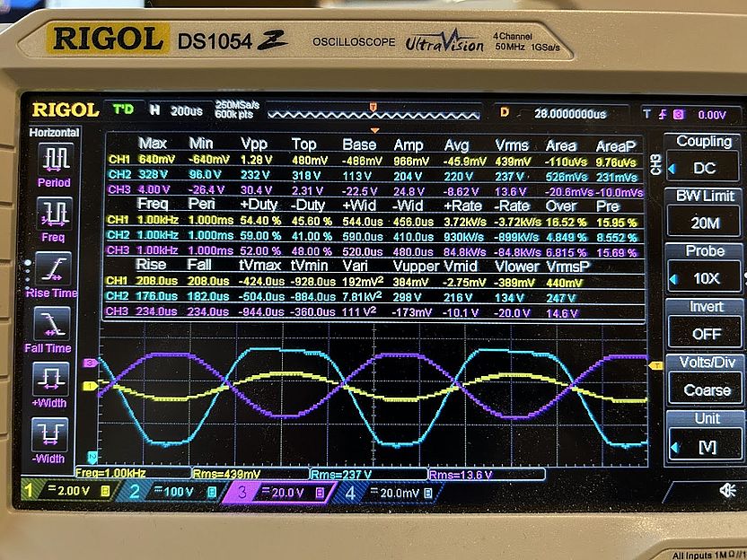Click CH1 Over value 16.52 %
The image size is (747, 560).
[x=566, y=223]
